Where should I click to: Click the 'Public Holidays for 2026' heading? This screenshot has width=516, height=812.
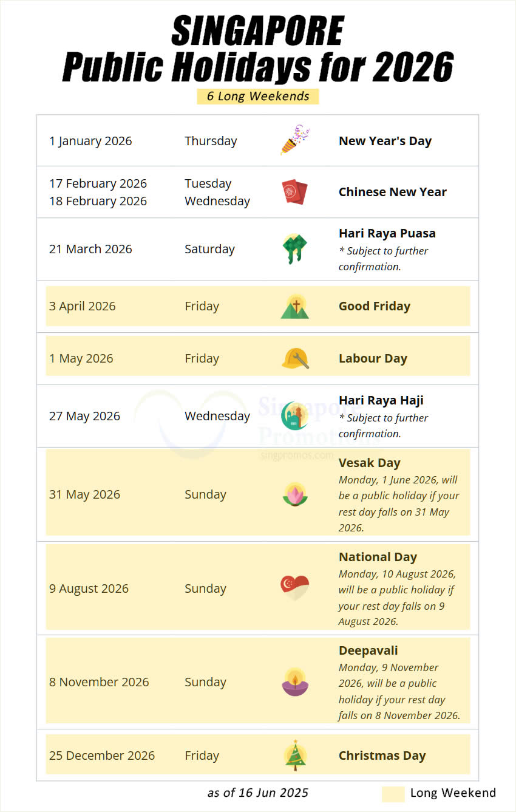[258, 67]
